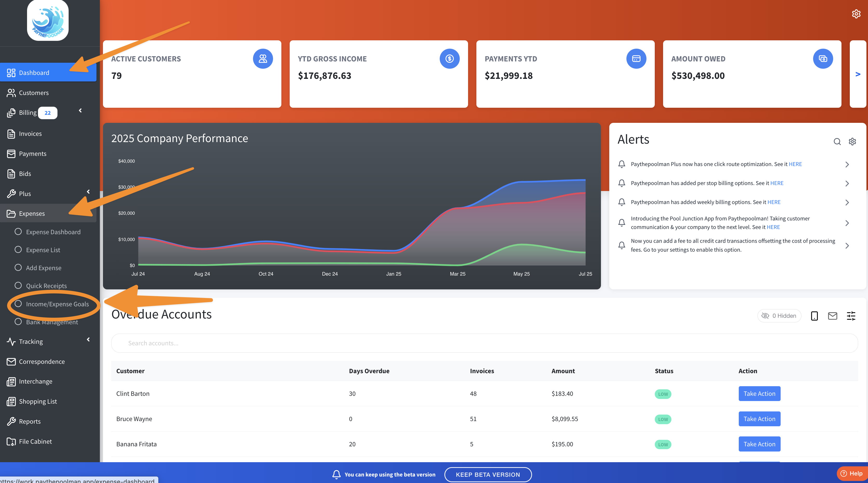Click the Active Customers people icon
Image resolution: width=868 pixels, height=483 pixels.
point(263,59)
